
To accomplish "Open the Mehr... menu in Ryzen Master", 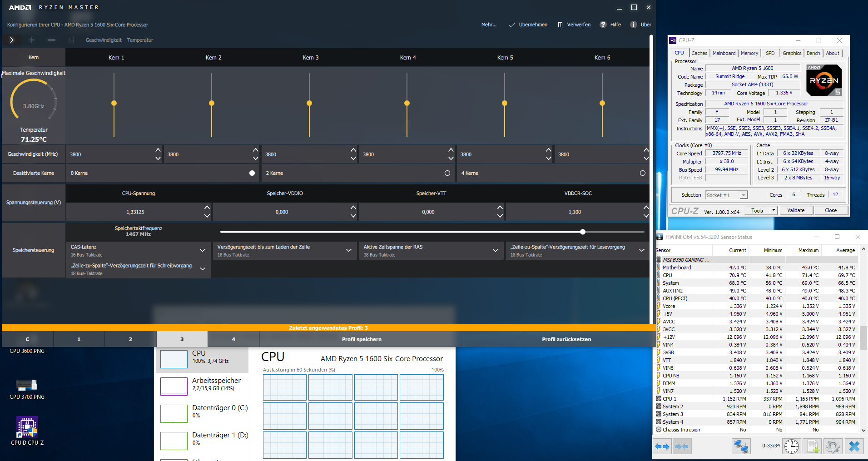I will tap(489, 25).
